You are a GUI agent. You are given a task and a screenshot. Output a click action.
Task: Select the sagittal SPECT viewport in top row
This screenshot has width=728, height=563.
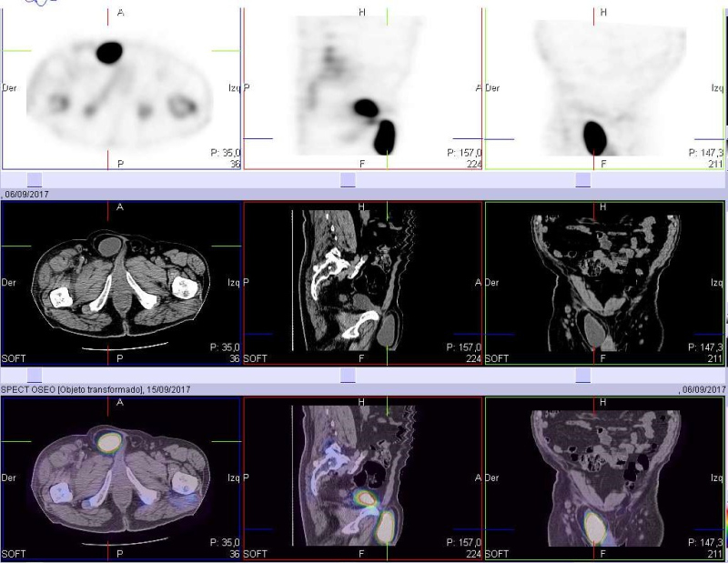point(362,88)
